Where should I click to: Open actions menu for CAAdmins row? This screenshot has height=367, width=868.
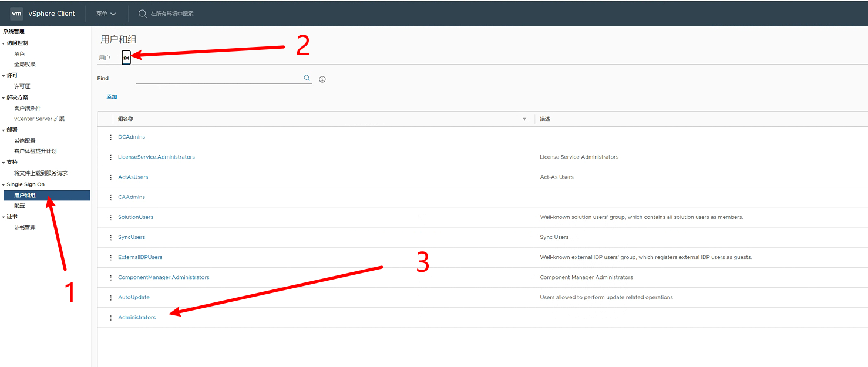point(110,197)
